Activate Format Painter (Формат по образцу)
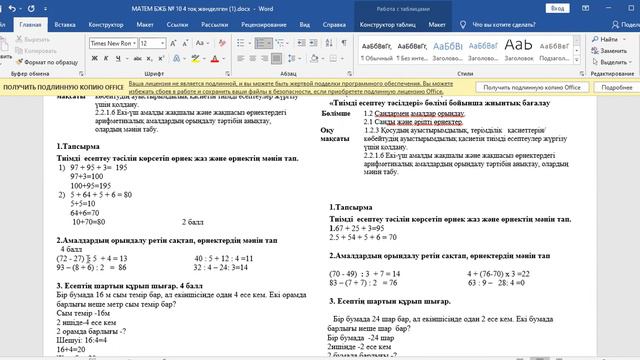The image size is (640, 360). (x=47, y=62)
